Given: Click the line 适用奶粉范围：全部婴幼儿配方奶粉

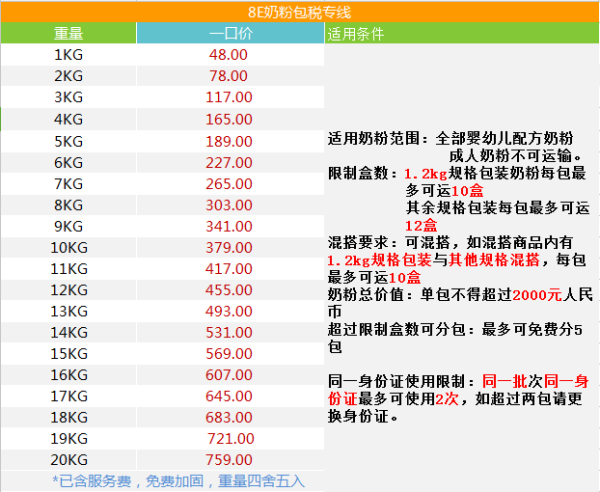Looking at the screenshot, I should point(450,138).
